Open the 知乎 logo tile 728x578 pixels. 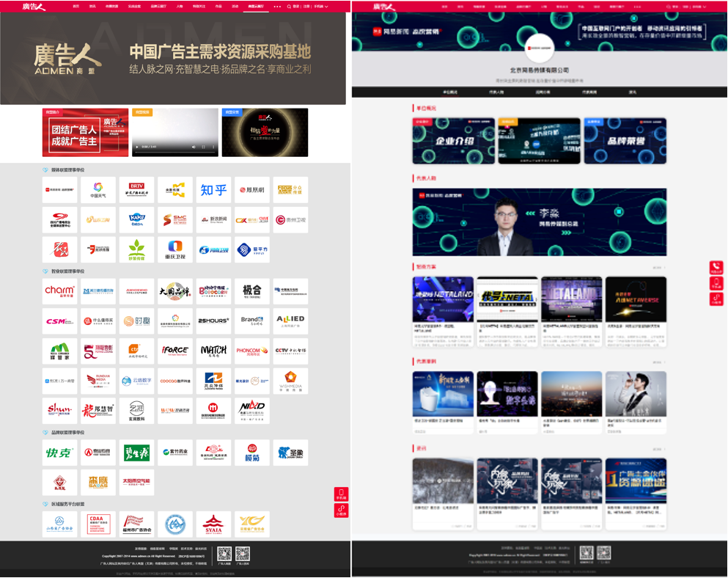click(x=213, y=190)
